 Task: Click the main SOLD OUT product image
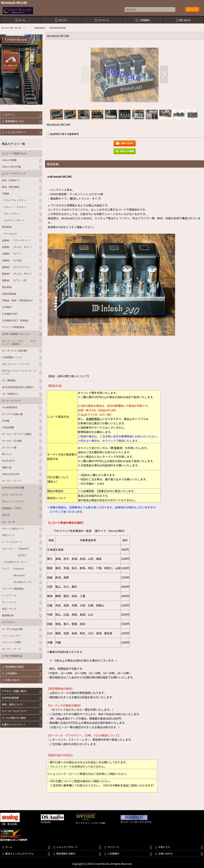click(125, 75)
